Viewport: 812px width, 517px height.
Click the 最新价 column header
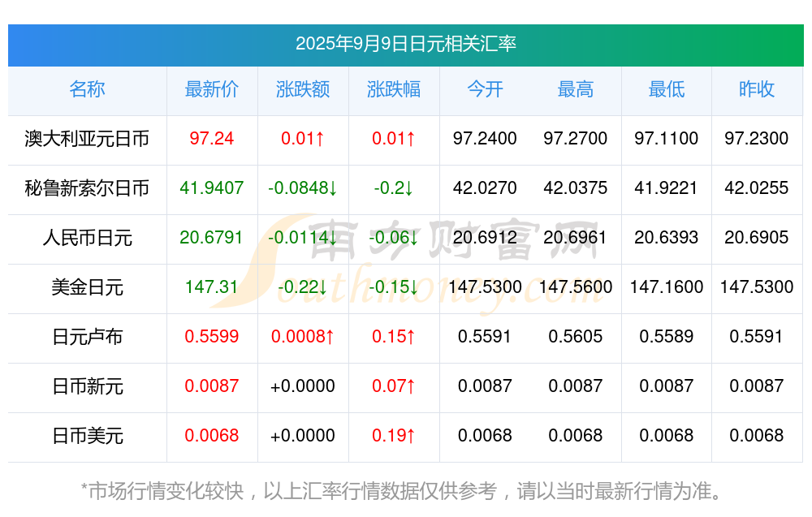click(x=211, y=89)
